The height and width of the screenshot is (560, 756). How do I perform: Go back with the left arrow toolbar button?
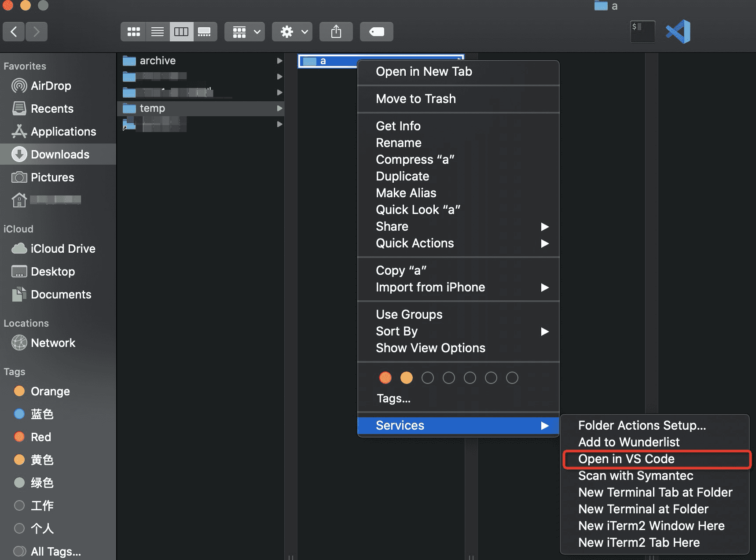[x=14, y=32]
